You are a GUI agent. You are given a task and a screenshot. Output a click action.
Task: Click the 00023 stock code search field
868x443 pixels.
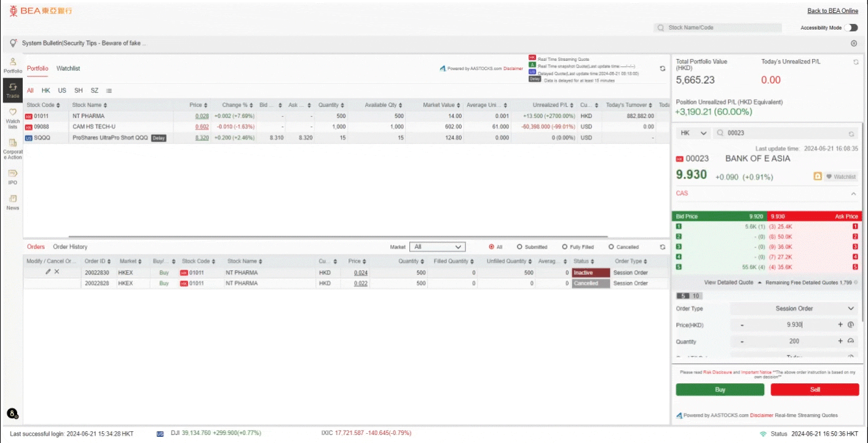point(787,133)
